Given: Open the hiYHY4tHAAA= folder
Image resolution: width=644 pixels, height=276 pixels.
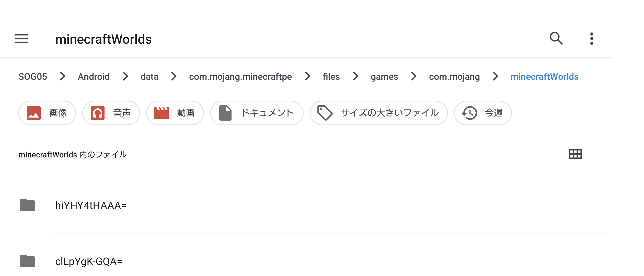Looking at the screenshot, I should click(91, 205).
